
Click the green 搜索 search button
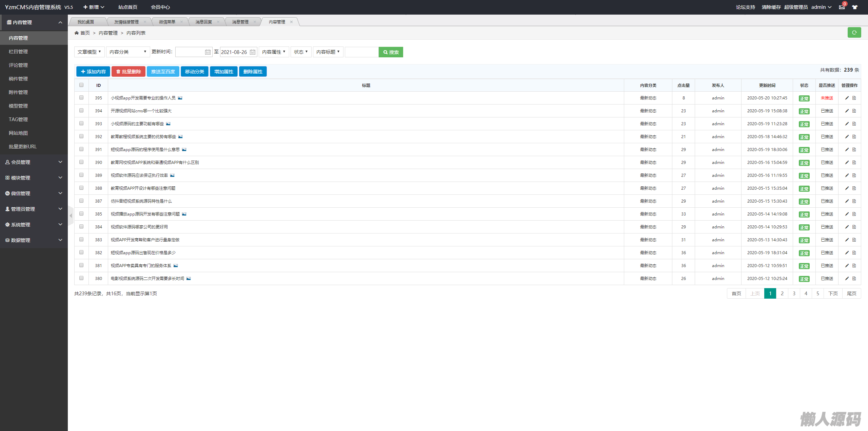tap(391, 52)
